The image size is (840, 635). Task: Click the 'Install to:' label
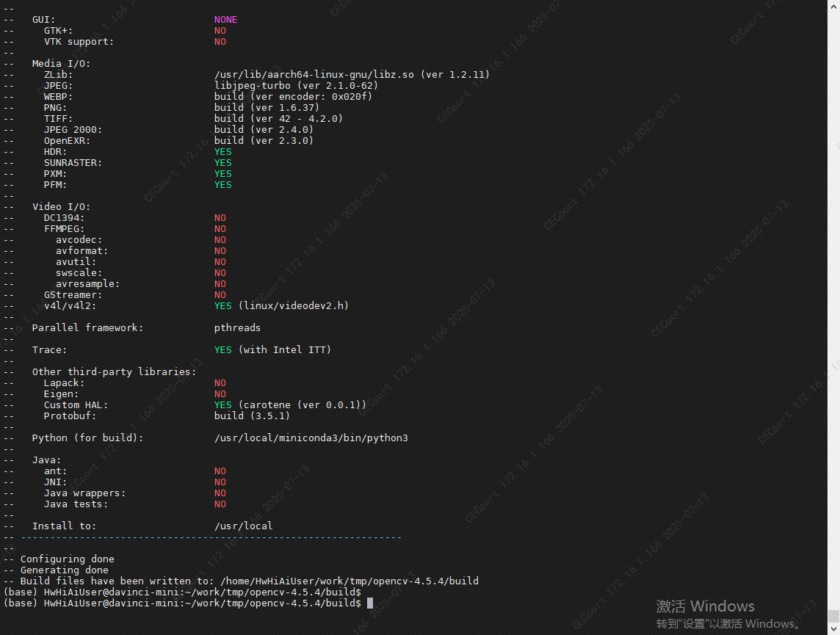65,526
